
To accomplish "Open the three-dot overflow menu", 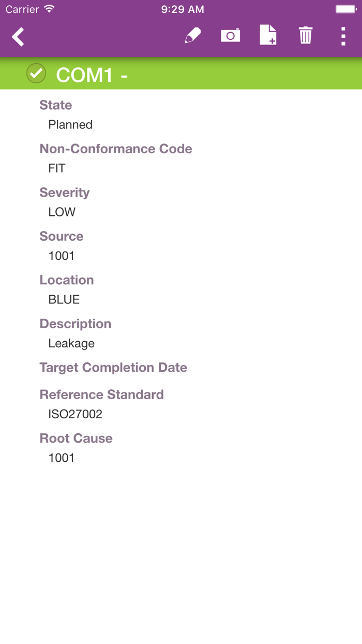I will point(343,36).
